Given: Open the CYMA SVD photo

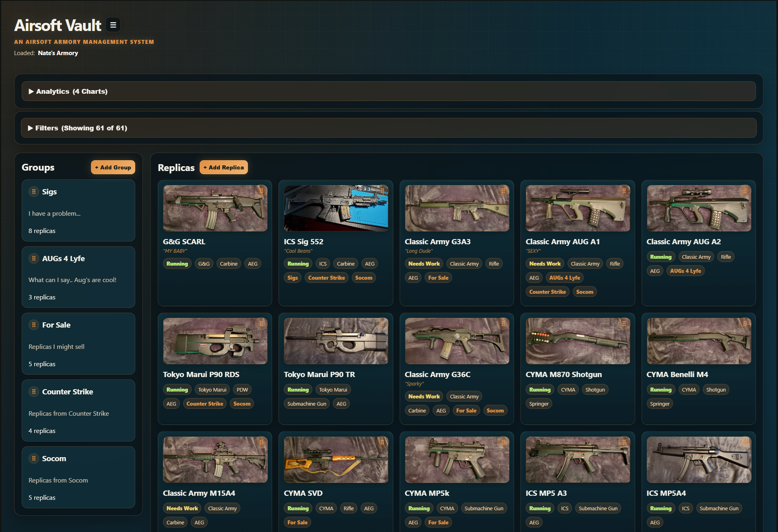Looking at the screenshot, I should pyautogui.click(x=336, y=460).
